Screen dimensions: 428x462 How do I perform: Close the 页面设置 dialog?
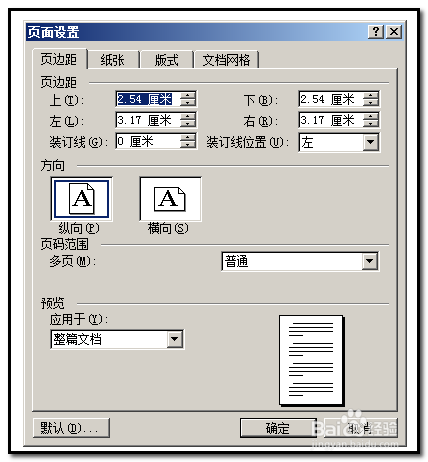pos(394,32)
